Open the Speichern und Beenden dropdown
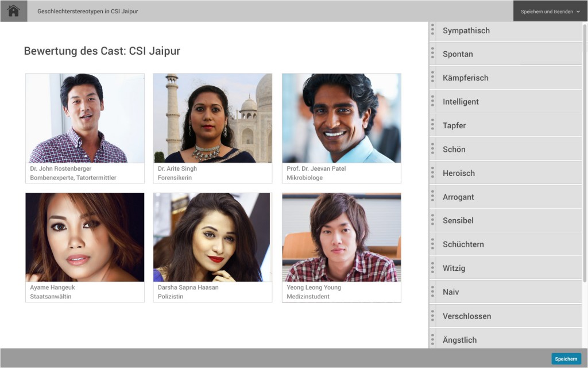Image resolution: width=588 pixels, height=368 pixels. point(550,11)
